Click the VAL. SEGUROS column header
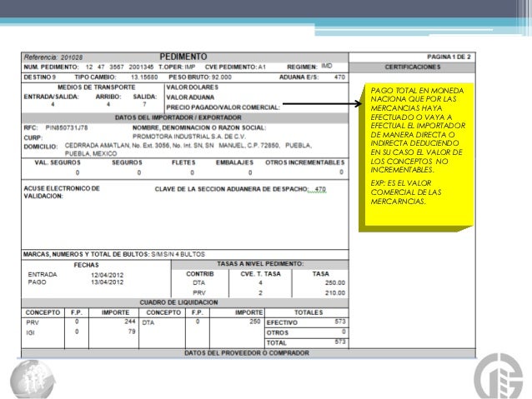The image size is (532, 399). 58,162
